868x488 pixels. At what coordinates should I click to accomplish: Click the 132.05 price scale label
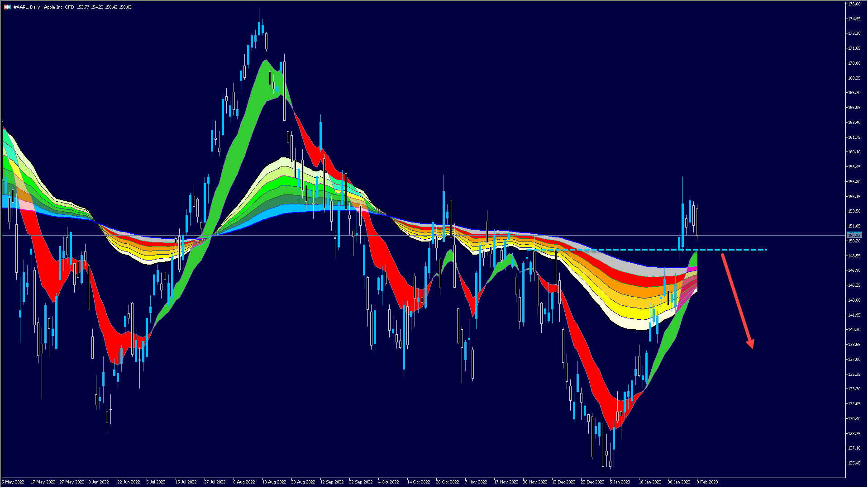[854, 404]
